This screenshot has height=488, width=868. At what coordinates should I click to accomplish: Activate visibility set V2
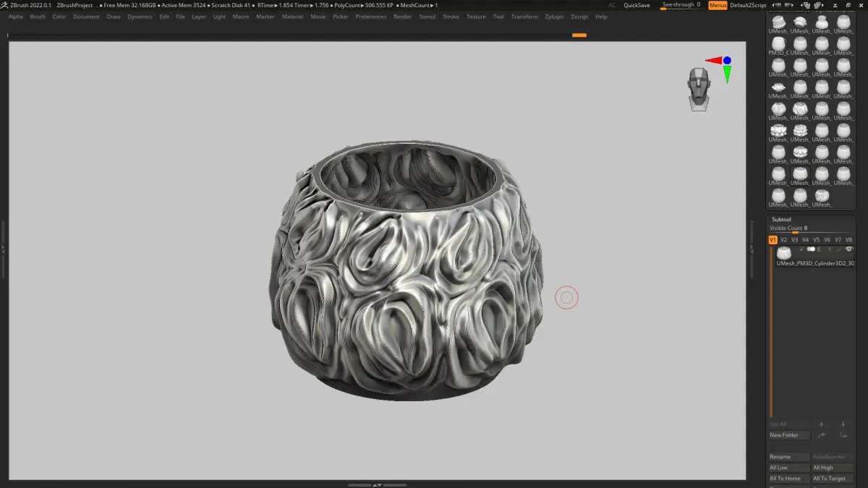784,239
